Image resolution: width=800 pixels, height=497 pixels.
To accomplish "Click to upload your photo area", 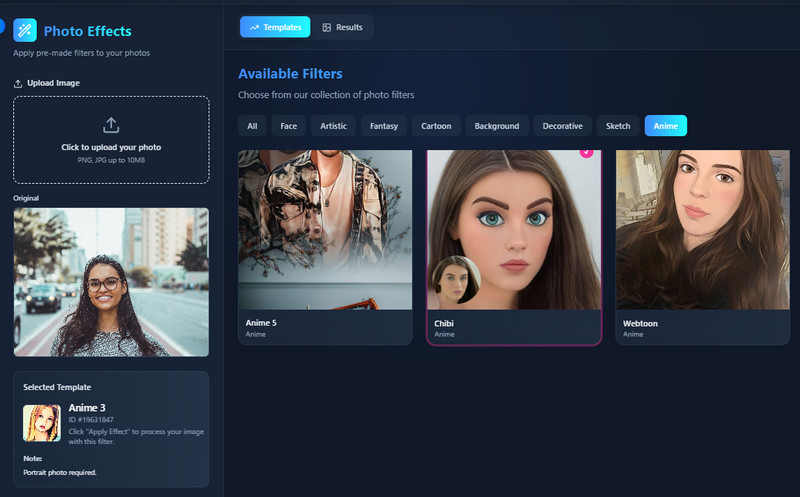I will pos(111,140).
